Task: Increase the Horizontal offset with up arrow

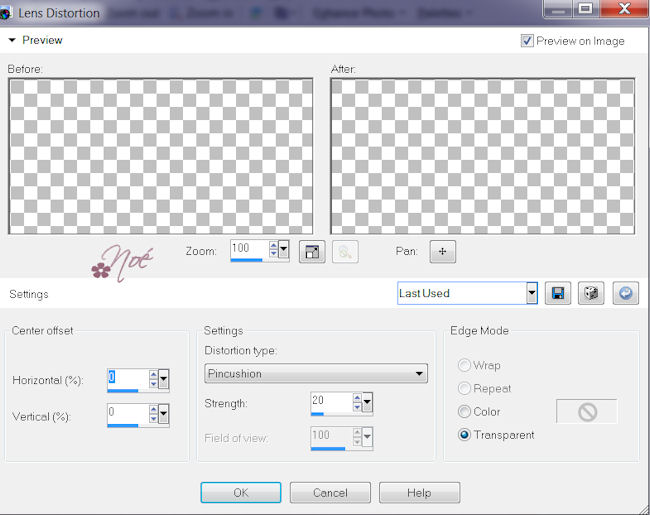Action: pyautogui.click(x=153, y=374)
